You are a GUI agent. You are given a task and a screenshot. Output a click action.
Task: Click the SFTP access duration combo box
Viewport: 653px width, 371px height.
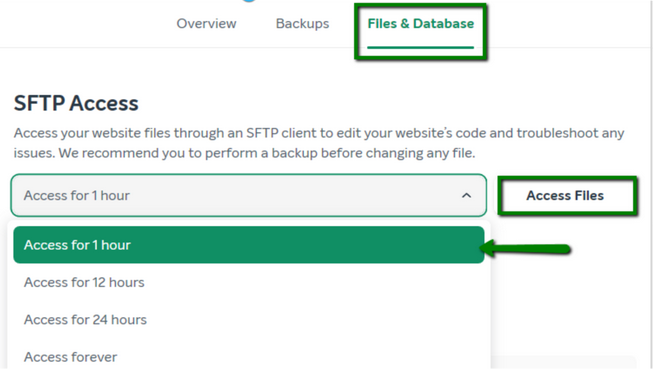[x=249, y=195]
